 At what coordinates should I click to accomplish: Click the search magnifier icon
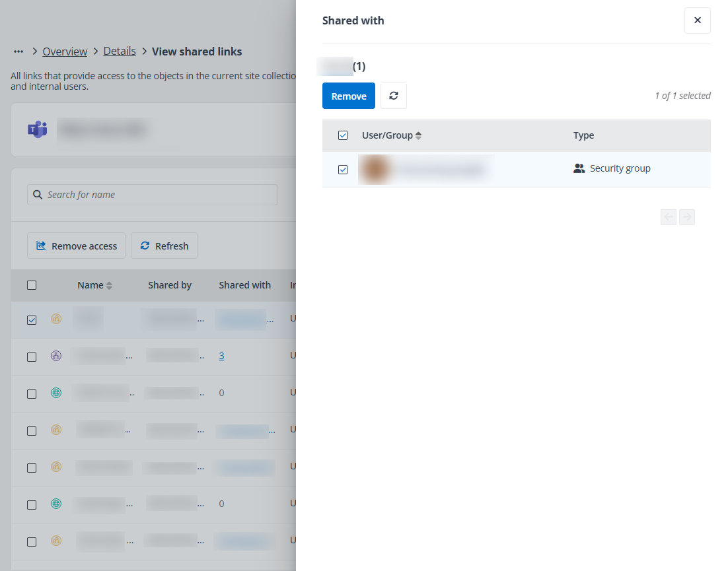coord(38,195)
